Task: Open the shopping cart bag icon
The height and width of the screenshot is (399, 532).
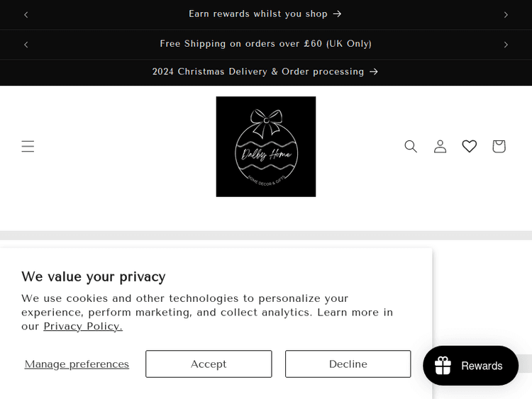Action: pos(499,146)
